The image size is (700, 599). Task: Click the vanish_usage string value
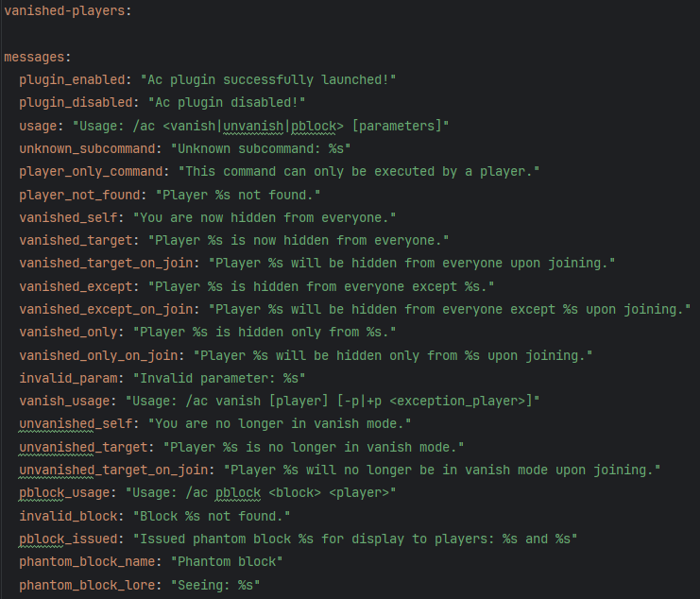click(x=333, y=402)
